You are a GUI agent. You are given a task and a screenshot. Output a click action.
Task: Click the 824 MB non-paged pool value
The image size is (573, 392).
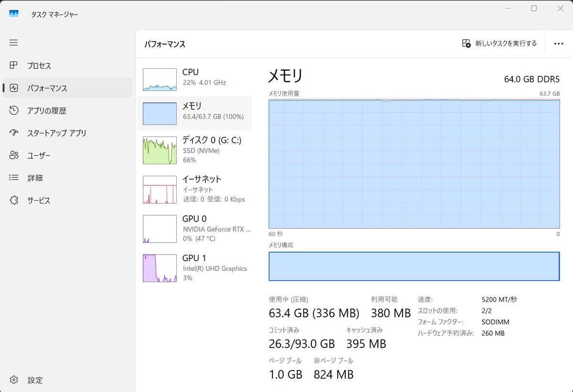(x=334, y=374)
